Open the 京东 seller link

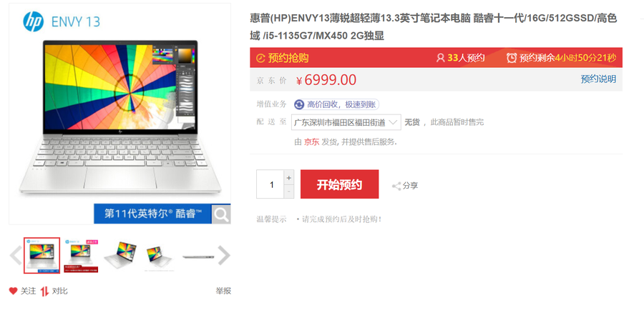(311, 142)
